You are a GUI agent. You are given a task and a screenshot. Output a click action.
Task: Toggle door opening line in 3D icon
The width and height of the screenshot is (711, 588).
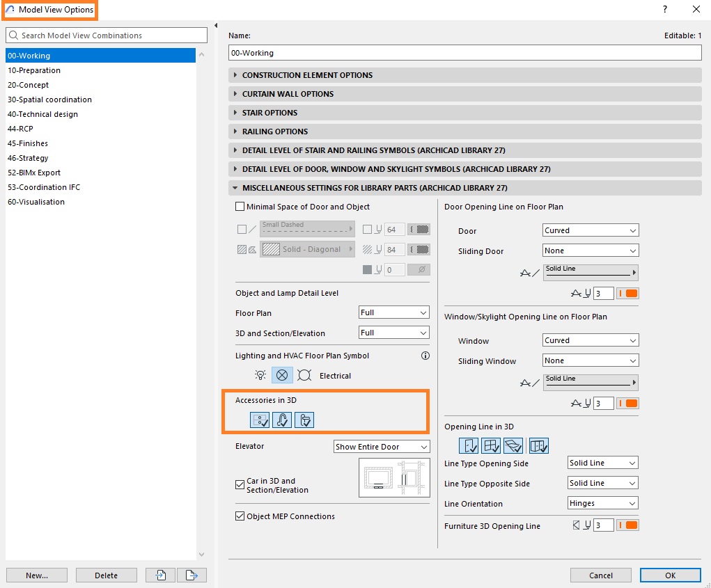[469, 446]
